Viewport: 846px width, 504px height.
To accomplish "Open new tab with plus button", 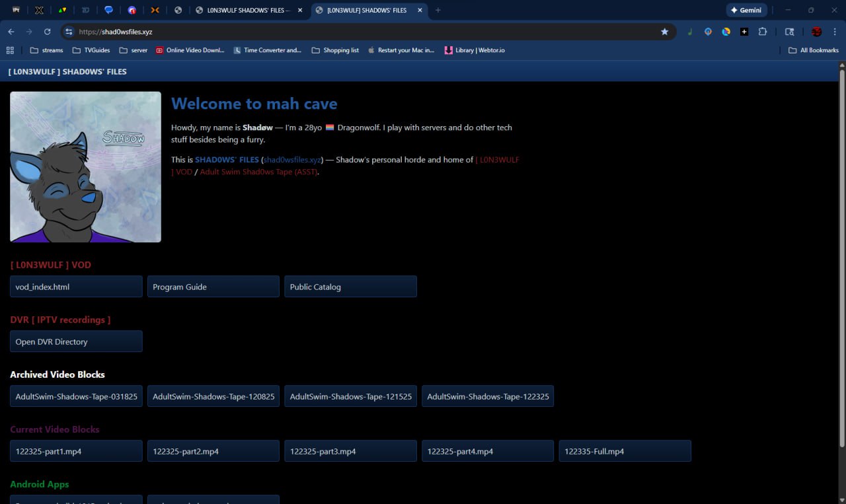I will [x=438, y=11].
